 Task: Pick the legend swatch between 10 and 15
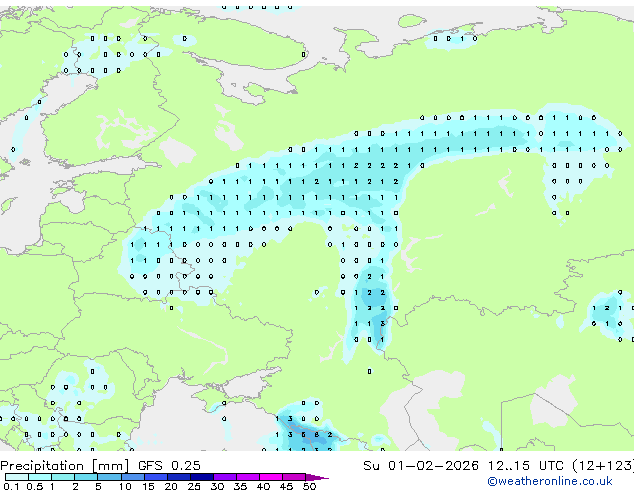coord(132,477)
